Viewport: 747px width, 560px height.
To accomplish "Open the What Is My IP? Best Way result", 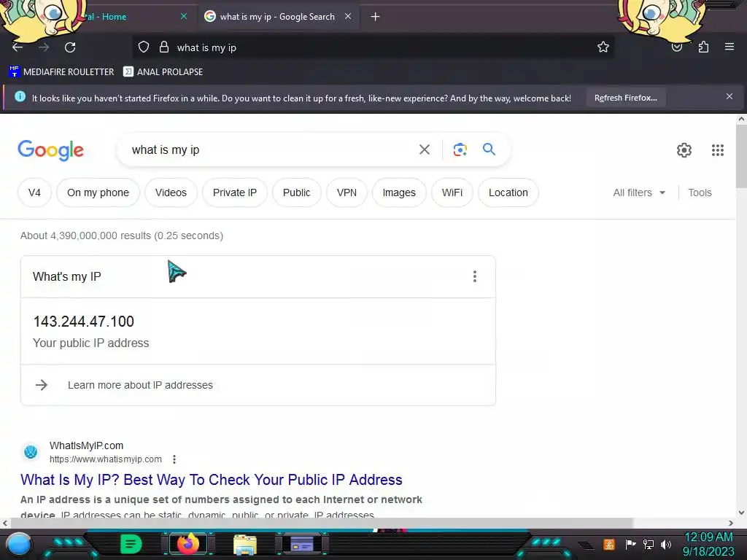I will pos(212,480).
